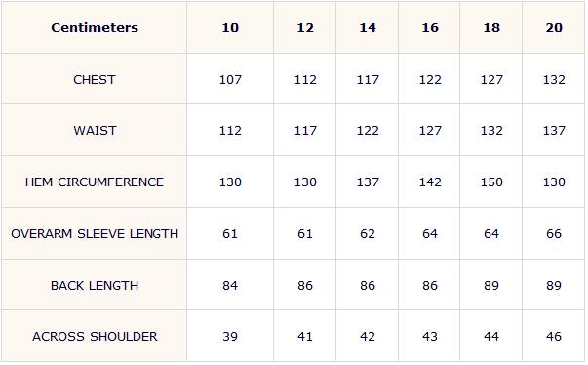Screen dimensions: 588x365
Task: Click the OVERARM SLEEVE LENGTH row label
Action: [x=95, y=234]
